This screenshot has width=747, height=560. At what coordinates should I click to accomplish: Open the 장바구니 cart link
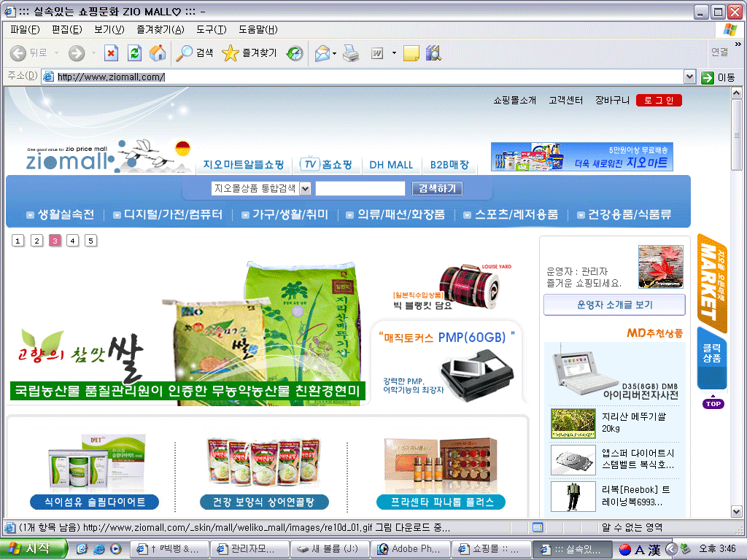[612, 100]
